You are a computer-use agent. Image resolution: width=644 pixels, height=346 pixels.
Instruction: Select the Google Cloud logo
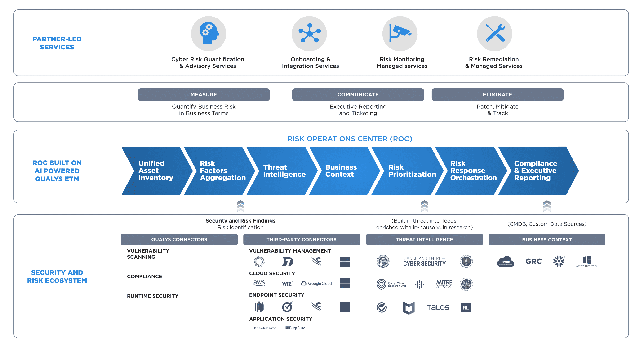316,283
